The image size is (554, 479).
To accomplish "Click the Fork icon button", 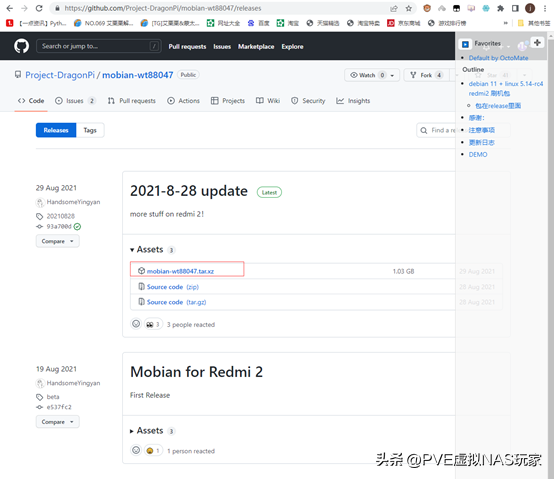I will tap(413, 75).
